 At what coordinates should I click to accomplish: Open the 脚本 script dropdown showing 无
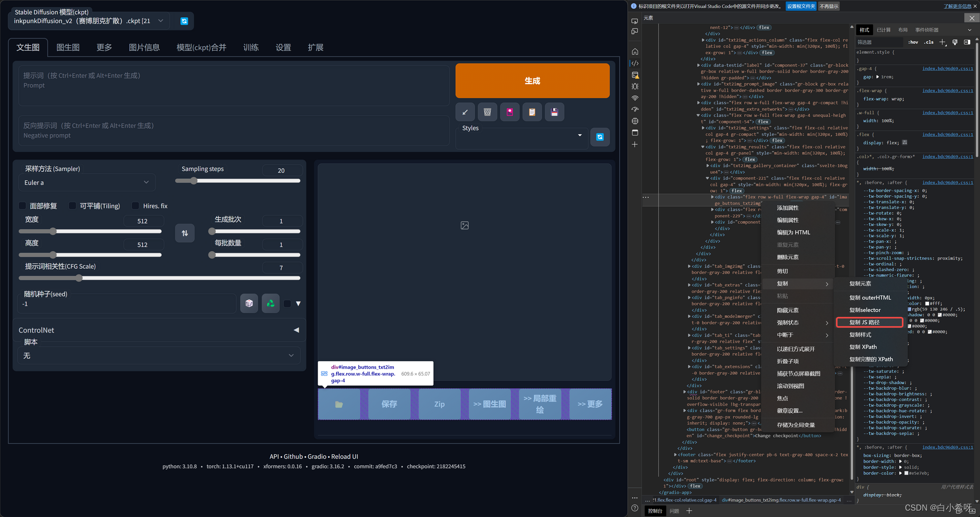pos(159,355)
